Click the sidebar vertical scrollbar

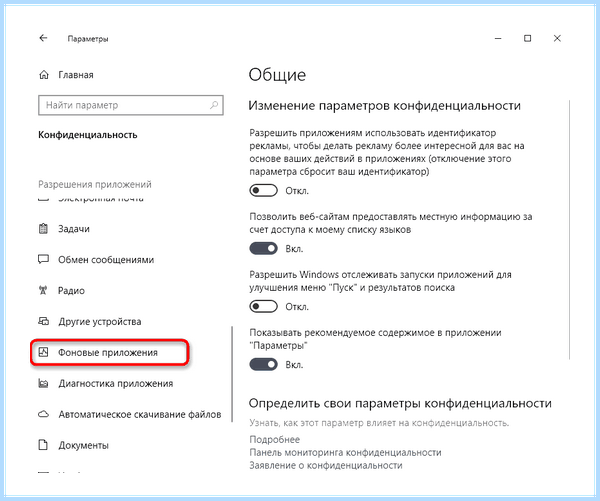point(232,374)
